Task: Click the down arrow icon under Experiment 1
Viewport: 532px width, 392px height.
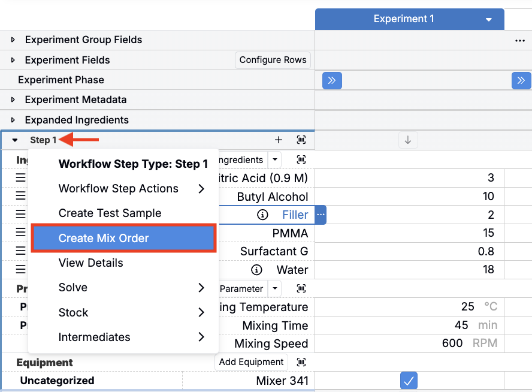Action: pos(408,140)
